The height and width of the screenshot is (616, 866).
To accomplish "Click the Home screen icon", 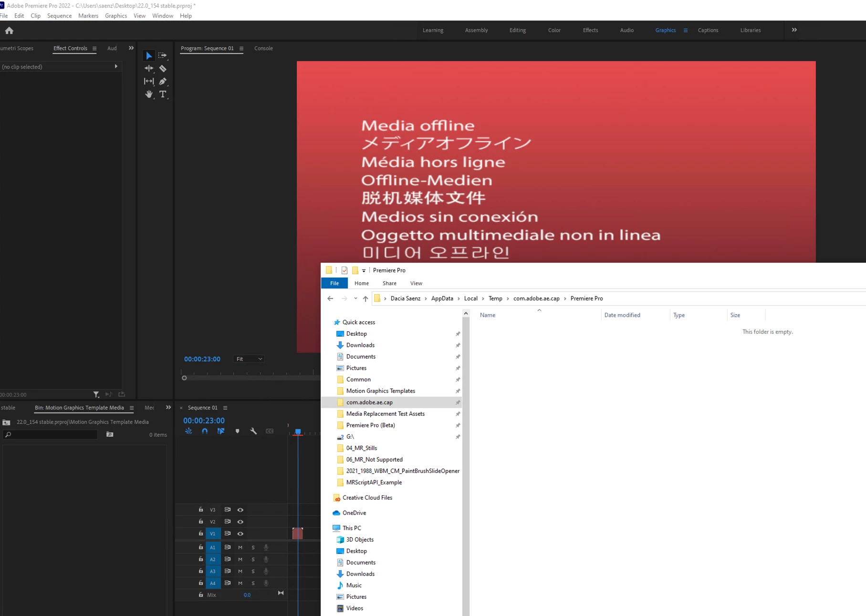I will click(x=9, y=31).
